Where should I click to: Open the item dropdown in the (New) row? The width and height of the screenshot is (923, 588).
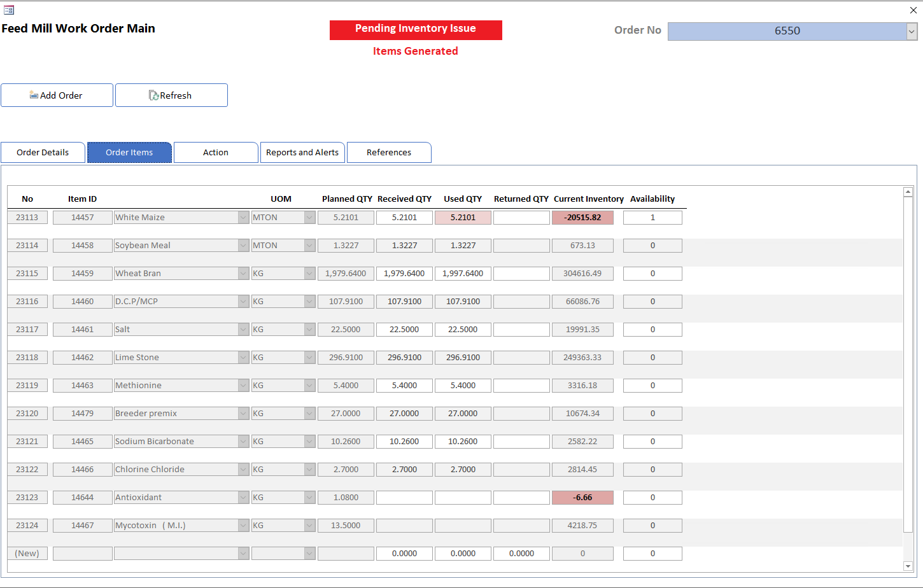[x=243, y=554]
